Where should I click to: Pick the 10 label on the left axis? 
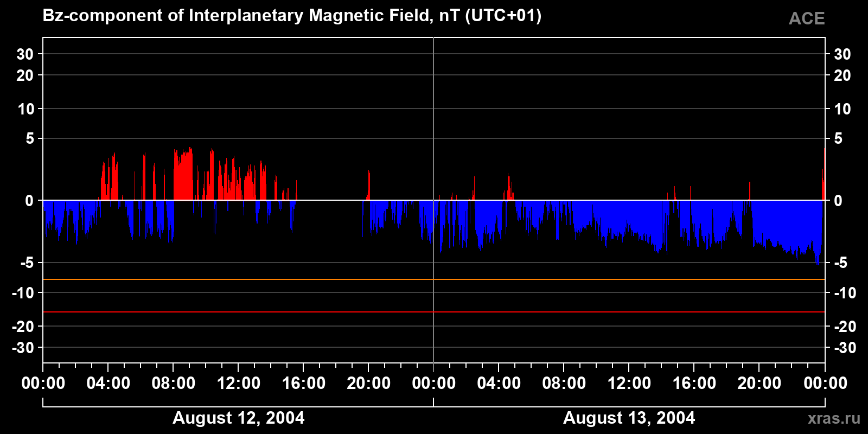click(25, 109)
